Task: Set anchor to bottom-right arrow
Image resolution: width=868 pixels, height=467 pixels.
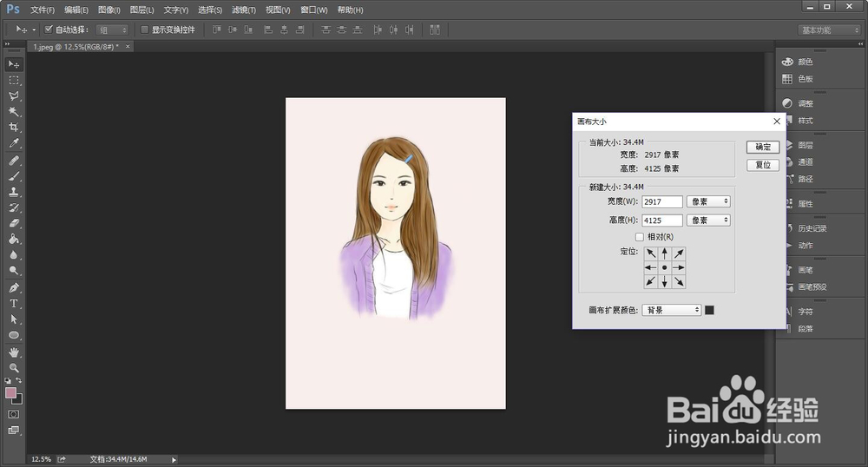Action: click(679, 281)
